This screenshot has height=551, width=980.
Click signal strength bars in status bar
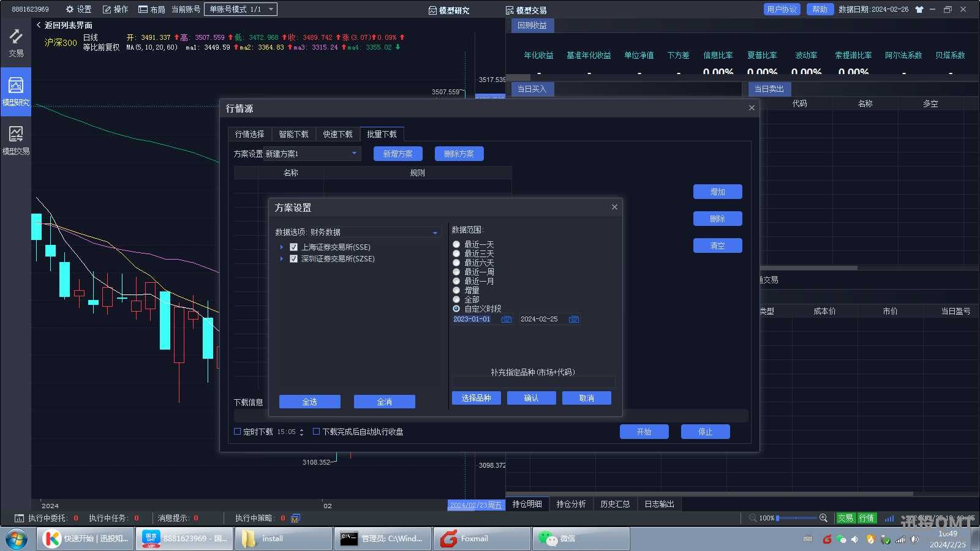point(889,518)
